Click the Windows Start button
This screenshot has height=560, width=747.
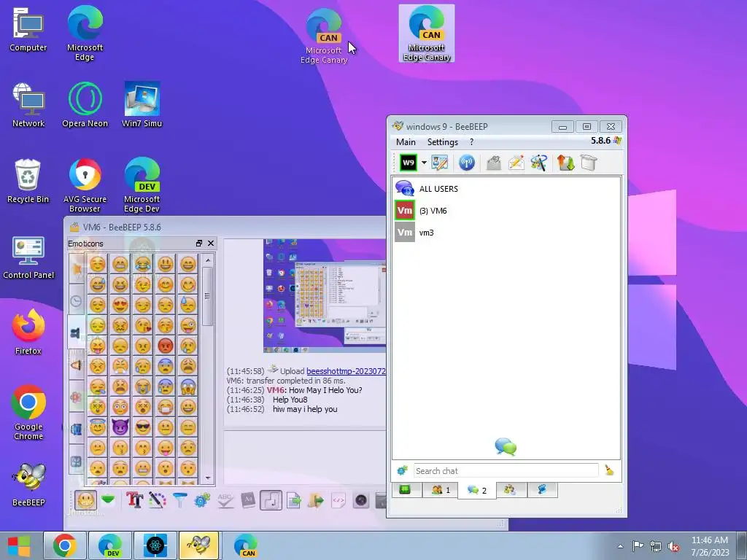click(19, 545)
